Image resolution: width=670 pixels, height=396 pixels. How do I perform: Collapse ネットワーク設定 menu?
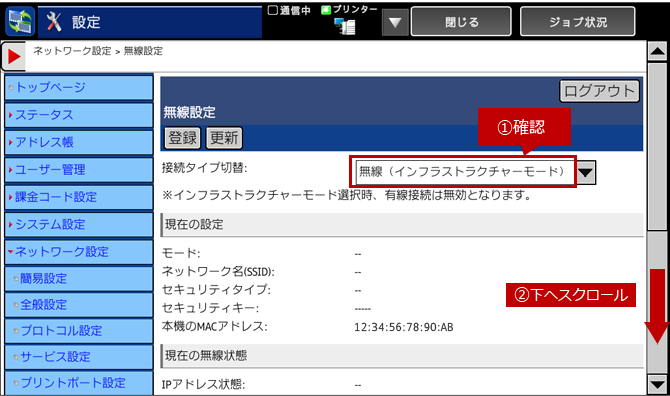[x=79, y=252]
